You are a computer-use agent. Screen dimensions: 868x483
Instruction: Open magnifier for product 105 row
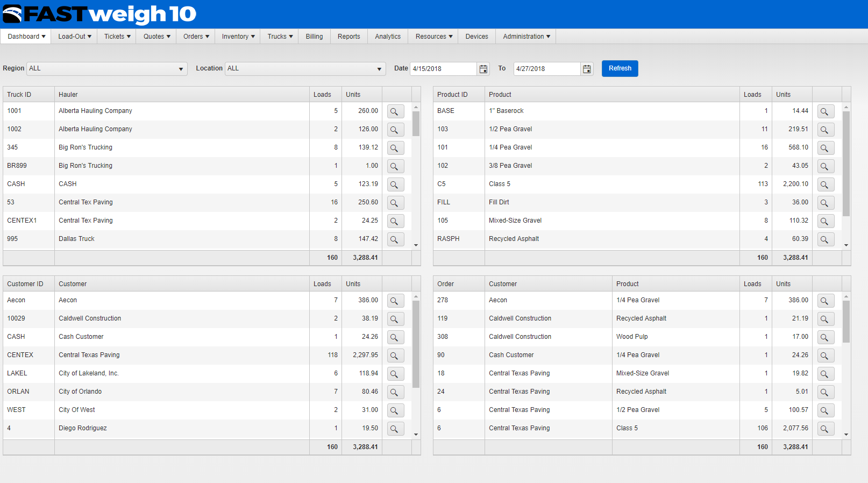826,221
